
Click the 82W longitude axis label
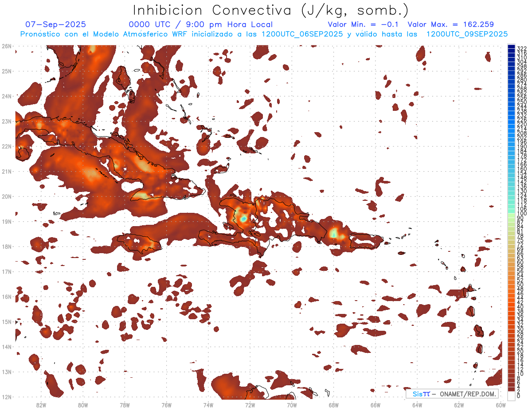(x=41, y=405)
